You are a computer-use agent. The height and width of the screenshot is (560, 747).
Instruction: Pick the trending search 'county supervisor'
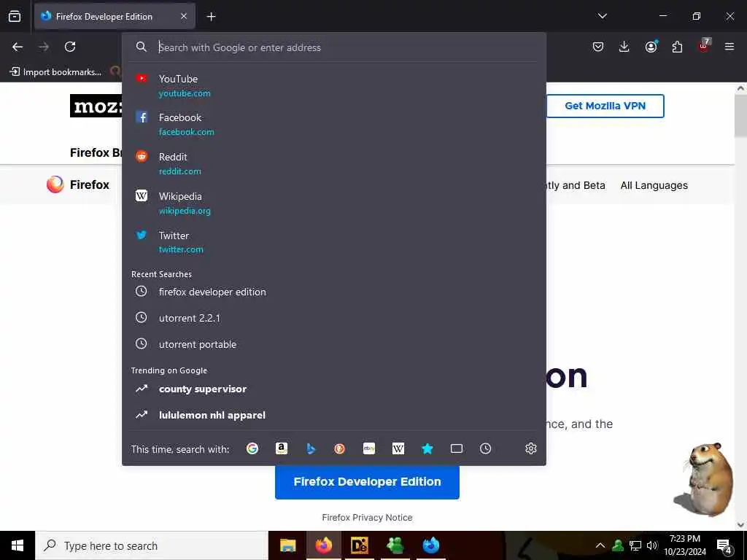(334, 389)
